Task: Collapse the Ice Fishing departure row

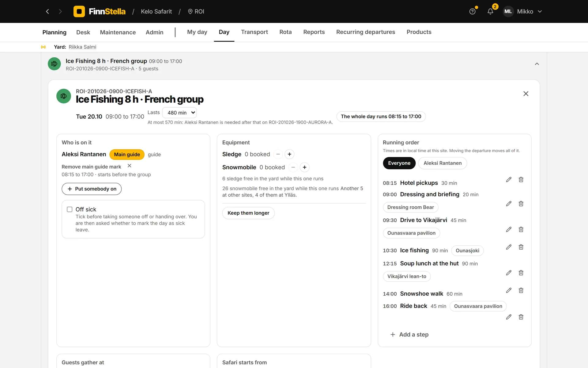Action: click(537, 64)
